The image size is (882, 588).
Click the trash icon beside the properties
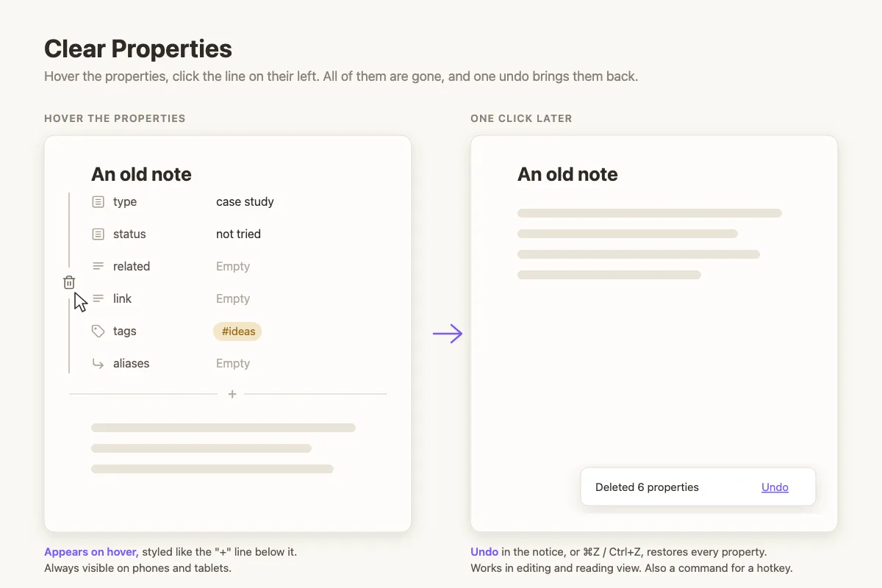click(x=69, y=282)
